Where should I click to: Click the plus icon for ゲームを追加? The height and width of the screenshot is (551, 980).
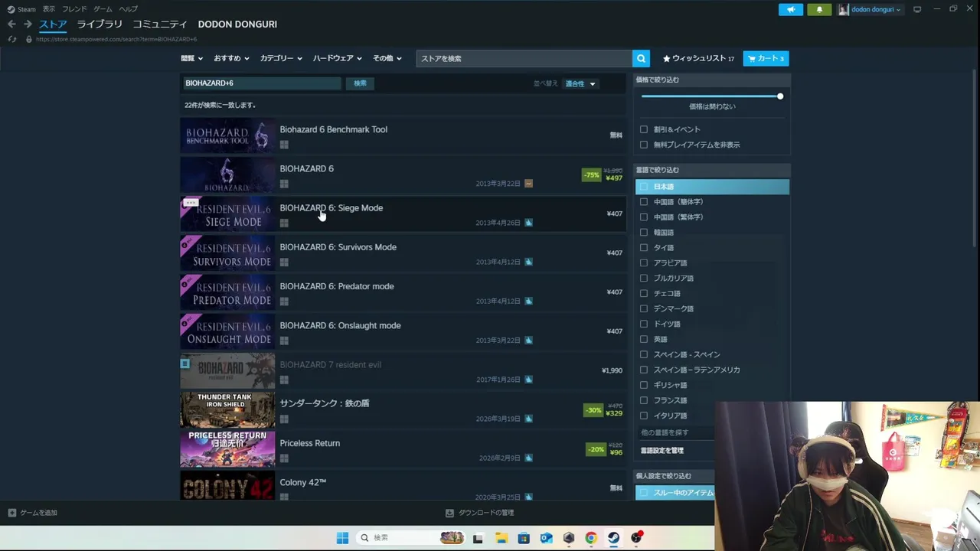pos(12,513)
